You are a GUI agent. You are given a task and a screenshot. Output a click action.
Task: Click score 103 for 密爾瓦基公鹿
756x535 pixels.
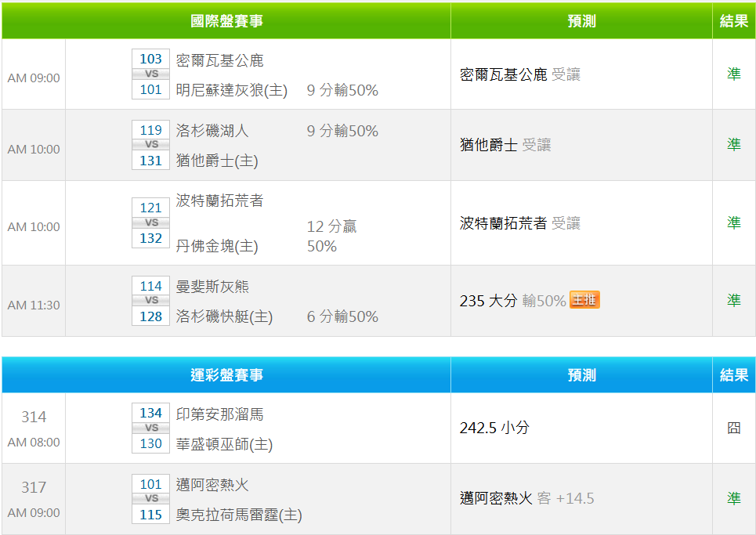tap(151, 59)
